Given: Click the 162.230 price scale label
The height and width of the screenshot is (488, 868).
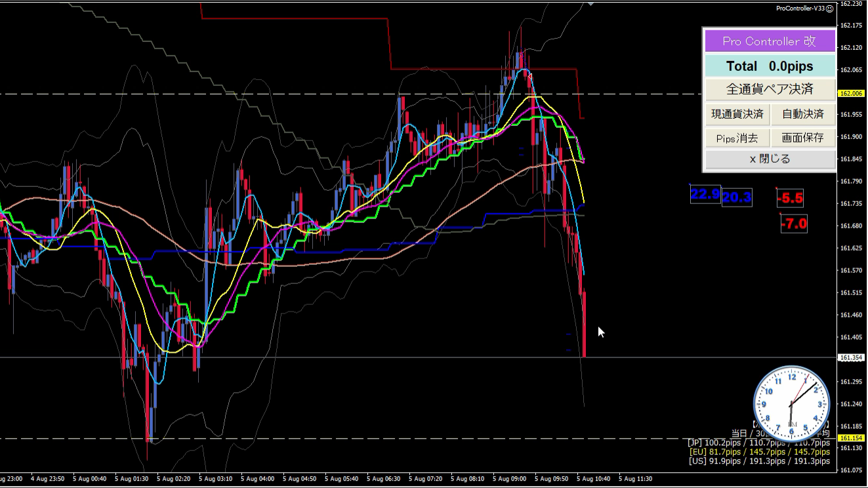Looking at the screenshot, I should 851,3.
